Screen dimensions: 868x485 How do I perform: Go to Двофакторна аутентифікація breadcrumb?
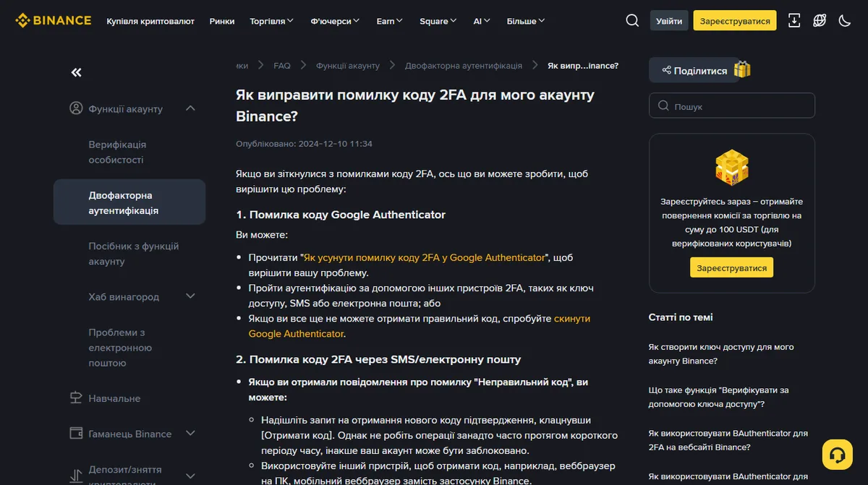(464, 65)
